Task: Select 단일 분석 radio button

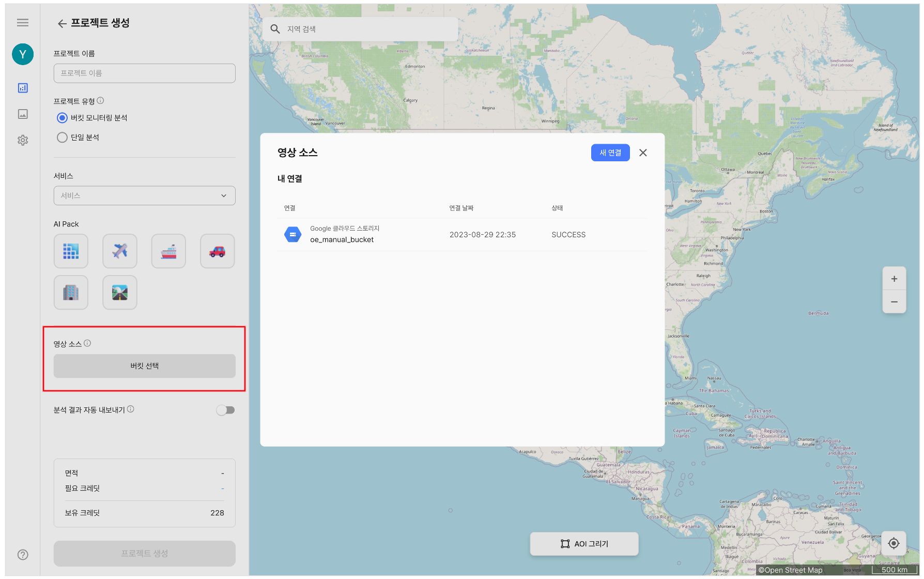Action: pos(63,138)
